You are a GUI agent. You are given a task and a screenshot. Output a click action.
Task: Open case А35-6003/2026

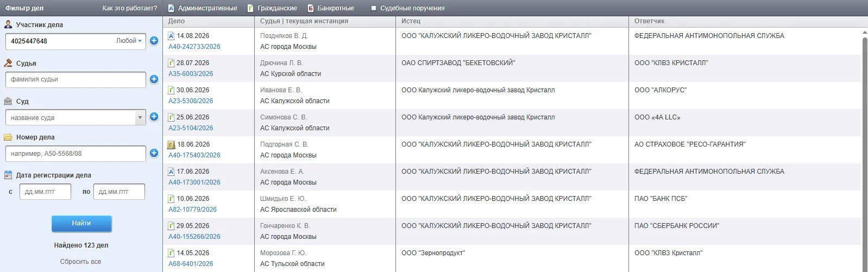point(191,74)
